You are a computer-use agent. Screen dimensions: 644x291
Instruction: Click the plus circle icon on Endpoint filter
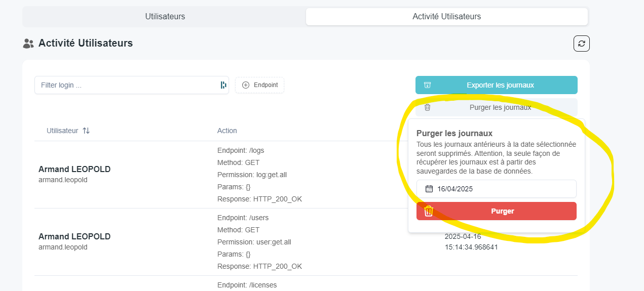coord(246,85)
